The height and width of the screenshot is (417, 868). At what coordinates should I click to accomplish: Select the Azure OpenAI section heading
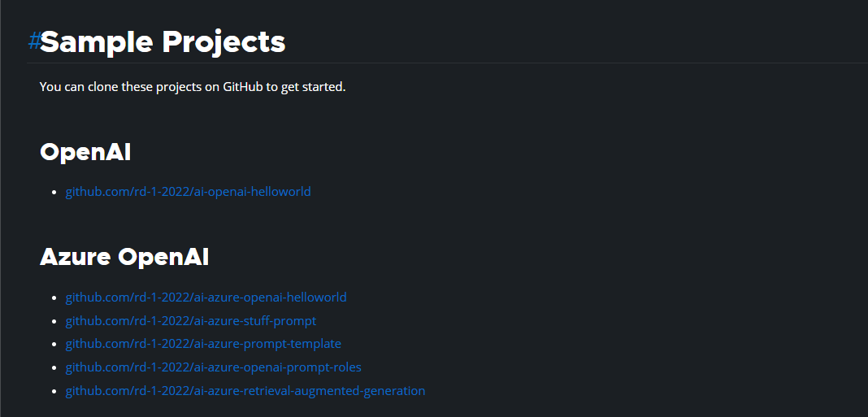point(124,257)
